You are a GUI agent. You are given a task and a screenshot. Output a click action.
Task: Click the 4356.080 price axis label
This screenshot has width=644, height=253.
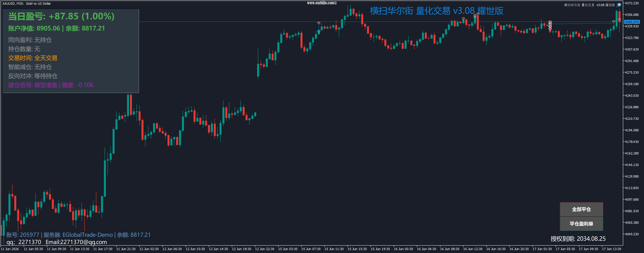point(632,15)
